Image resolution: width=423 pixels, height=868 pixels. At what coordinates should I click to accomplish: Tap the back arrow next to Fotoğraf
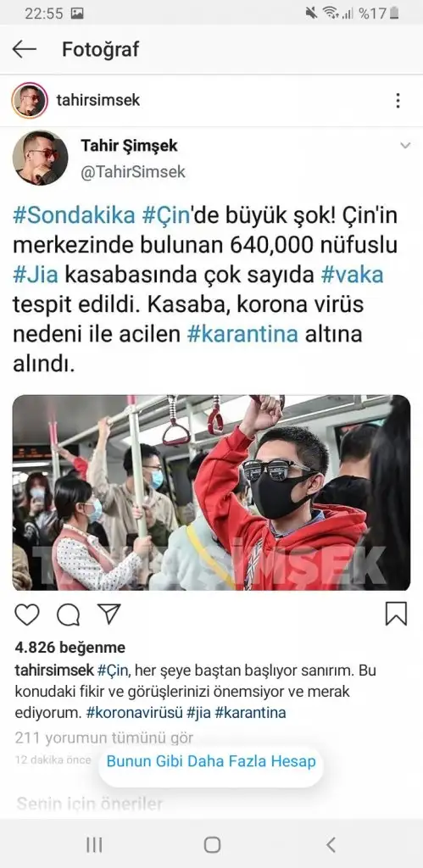tap(25, 50)
